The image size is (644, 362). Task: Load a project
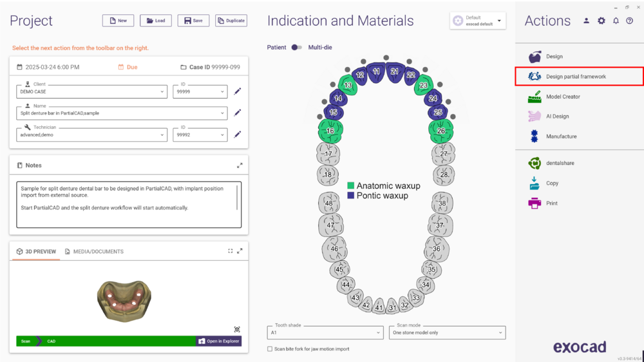point(156,21)
